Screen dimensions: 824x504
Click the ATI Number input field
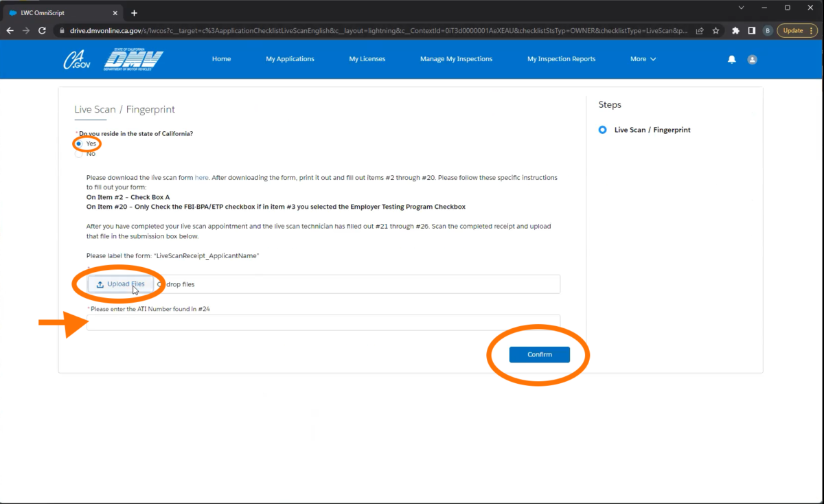(x=323, y=323)
